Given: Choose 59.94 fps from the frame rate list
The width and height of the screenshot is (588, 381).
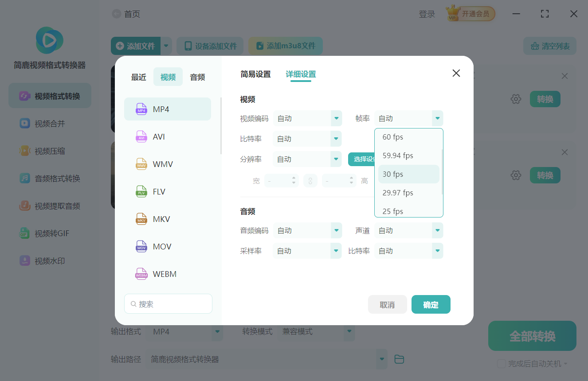Looking at the screenshot, I should tap(397, 156).
